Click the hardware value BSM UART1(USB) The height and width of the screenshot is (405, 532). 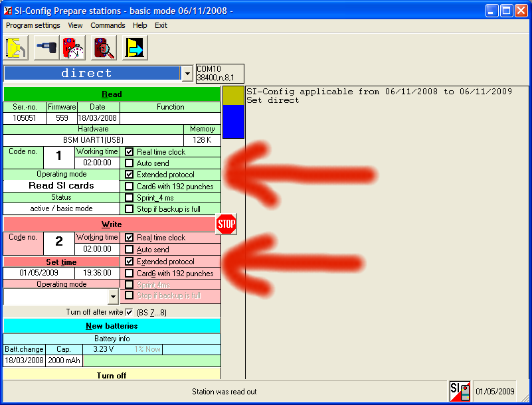93,139
